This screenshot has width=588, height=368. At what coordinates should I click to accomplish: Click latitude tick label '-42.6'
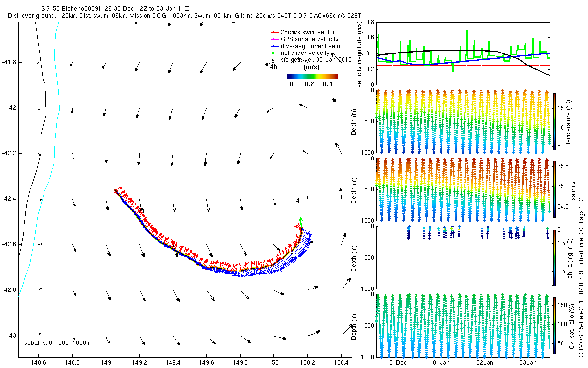9,244
